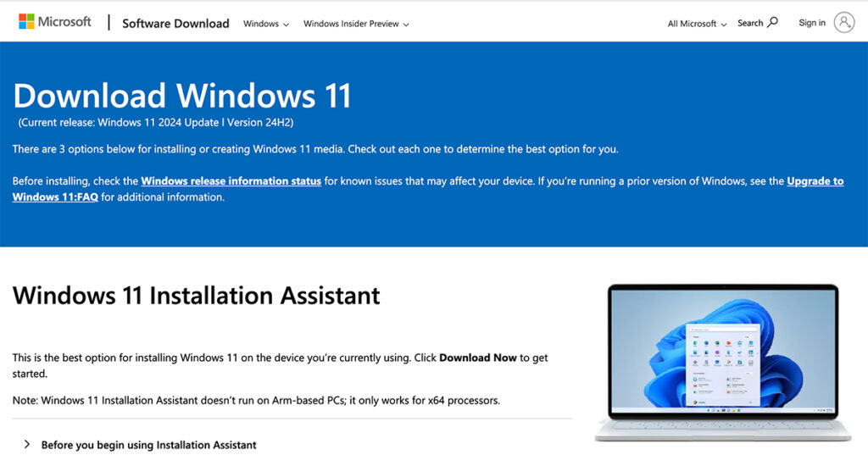Click the Windows 11 Installation Assistant heading
This screenshot has width=868, height=466.
[197, 295]
